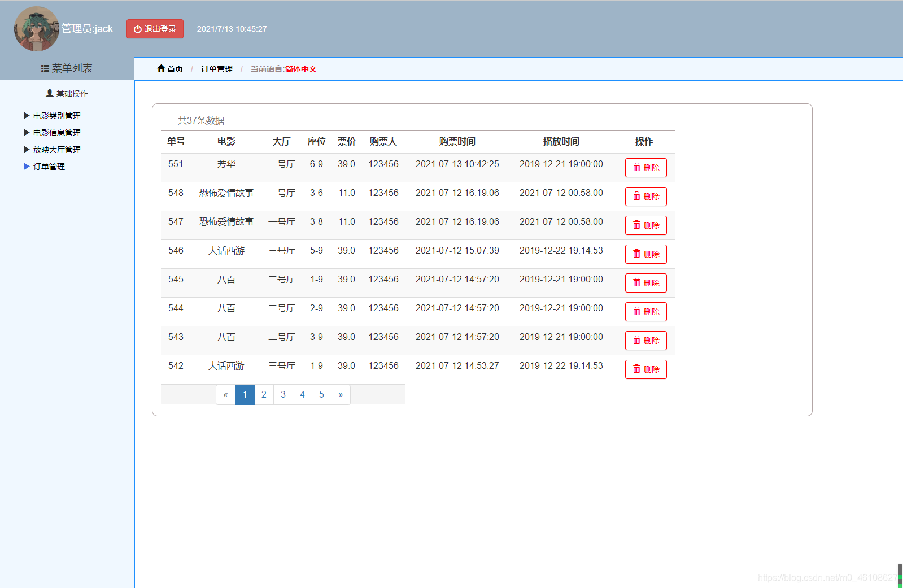Click the 播放时间 column header
The height and width of the screenshot is (588, 903).
pyautogui.click(x=561, y=142)
